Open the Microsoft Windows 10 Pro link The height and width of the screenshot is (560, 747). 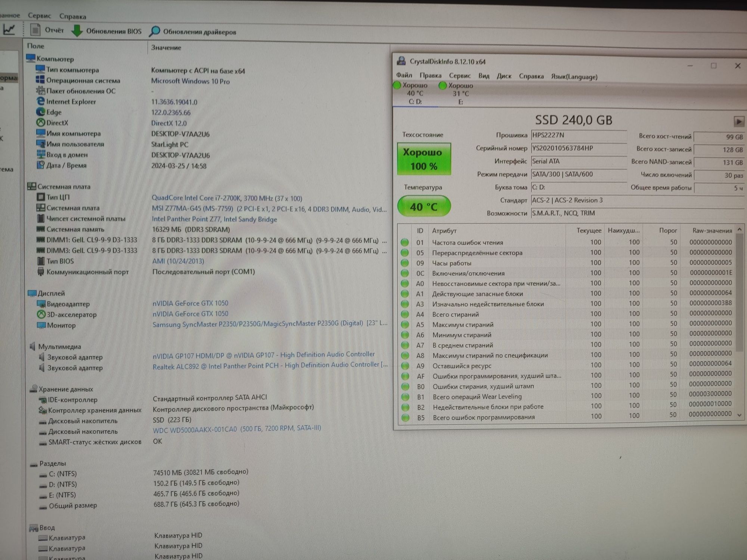(x=190, y=81)
